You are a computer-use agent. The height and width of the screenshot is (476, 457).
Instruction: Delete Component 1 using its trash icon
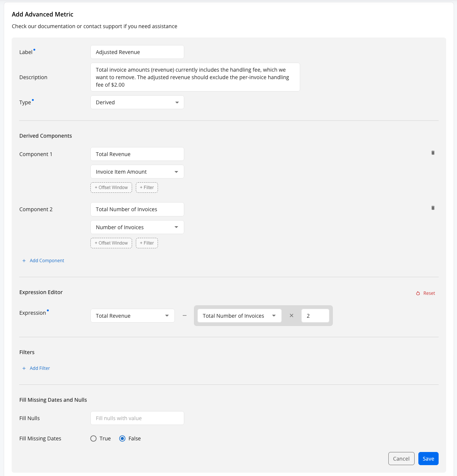point(433,153)
